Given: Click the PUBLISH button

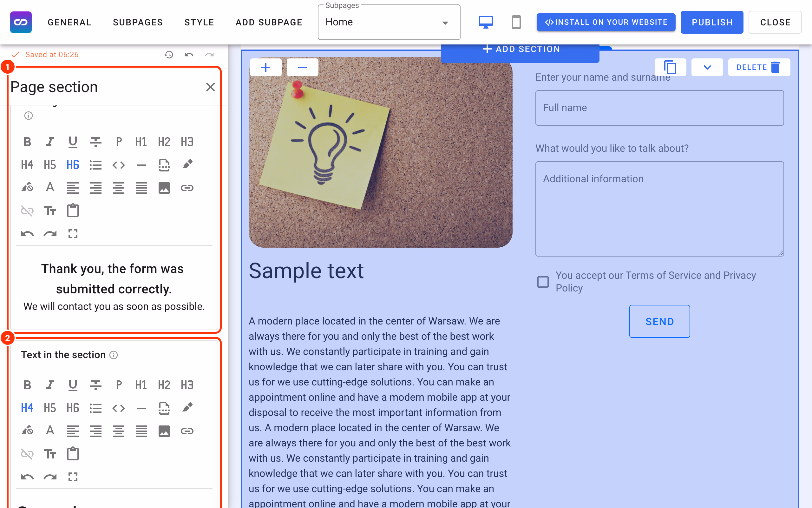Looking at the screenshot, I should (712, 22).
